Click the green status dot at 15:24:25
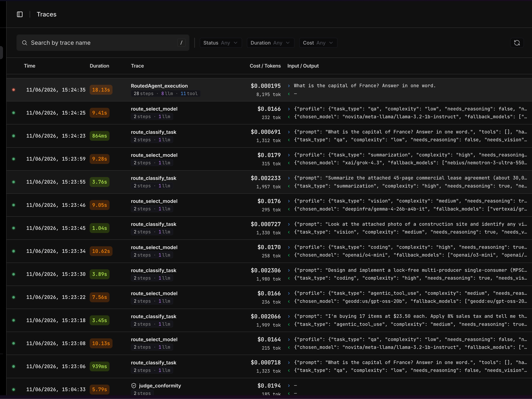Viewport: 532px width, 399px height. [x=14, y=113]
